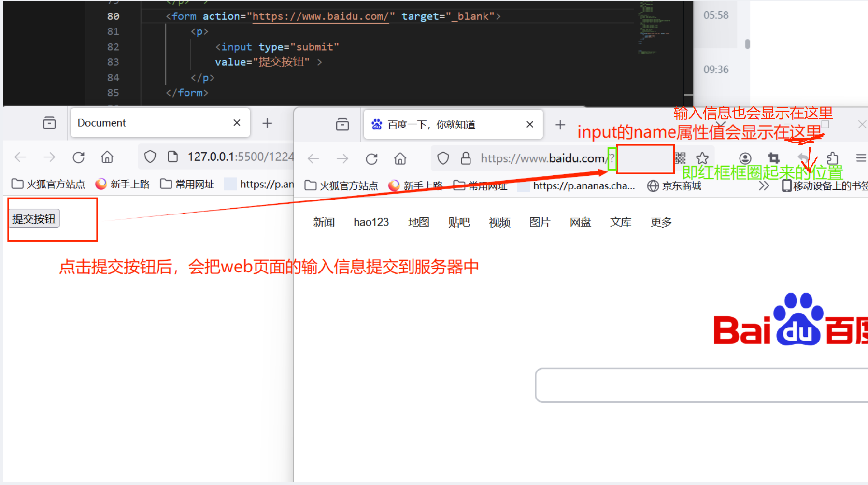This screenshot has width=868, height=485.
Task: Go to home page in left browser
Action: tap(107, 157)
